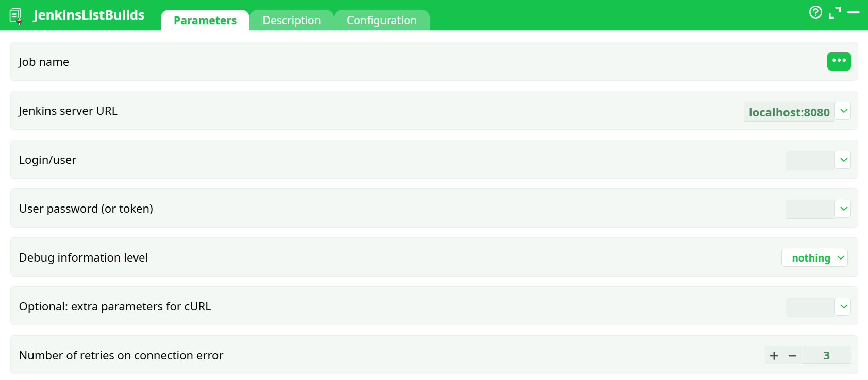Expand the extra cURL parameters dropdown arrow
The height and width of the screenshot is (380, 868).
pos(843,307)
